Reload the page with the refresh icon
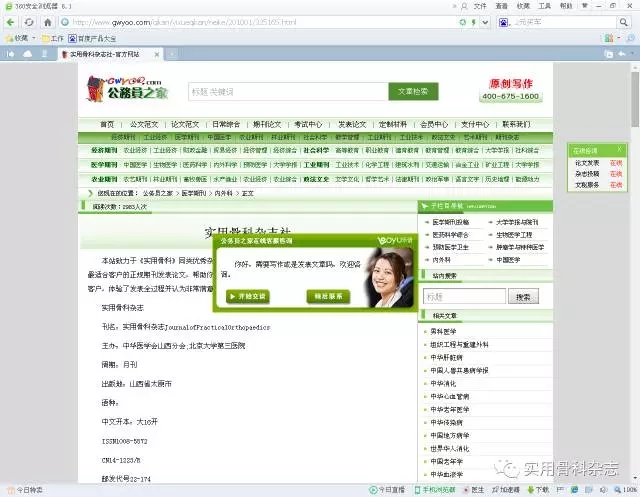Viewport: 640px width, 497px height. (x=29, y=22)
